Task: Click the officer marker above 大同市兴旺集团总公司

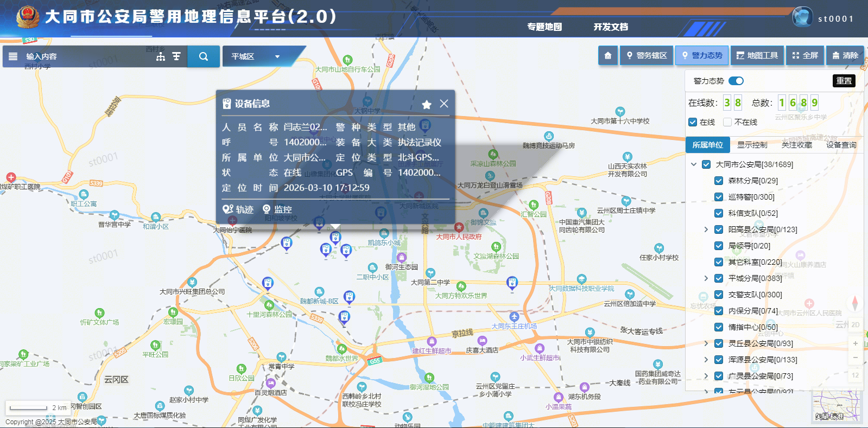Action: tap(268, 283)
